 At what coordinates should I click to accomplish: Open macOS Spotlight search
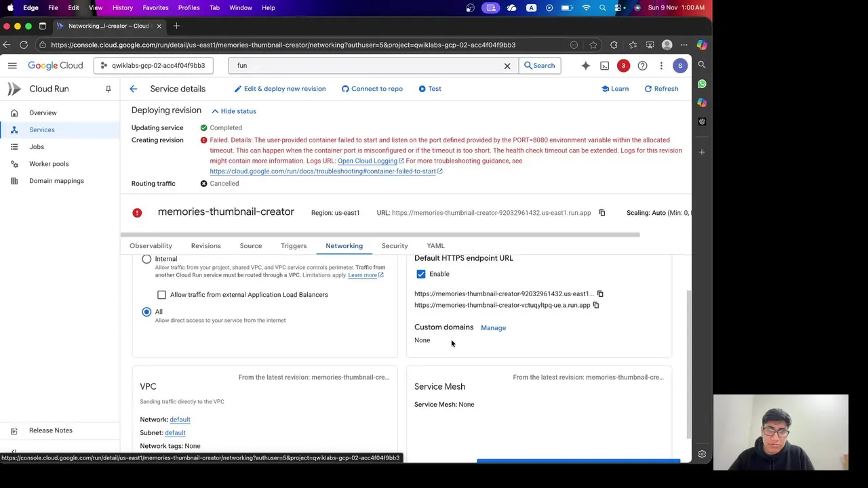[602, 7]
